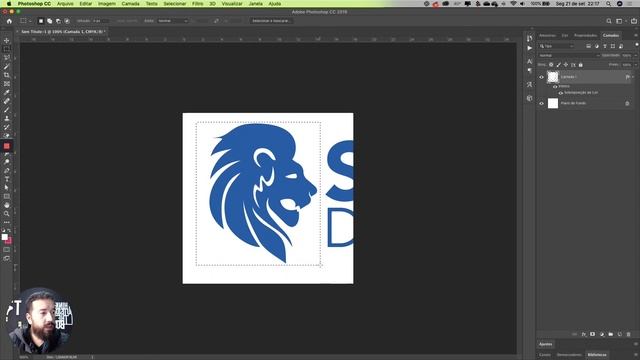This screenshot has width=640, height=360.
Task: Hide the Plano de Fundo layer eye
Action: click(542, 103)
